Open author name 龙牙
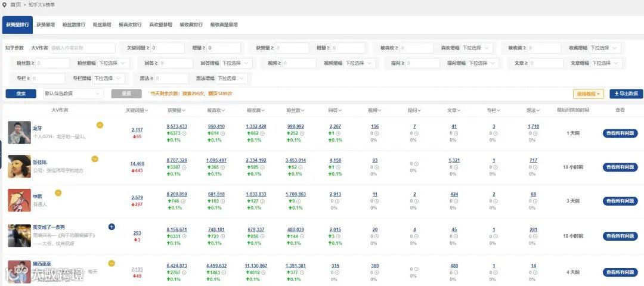This screenshot has height=286, width=644. point(37,129)
